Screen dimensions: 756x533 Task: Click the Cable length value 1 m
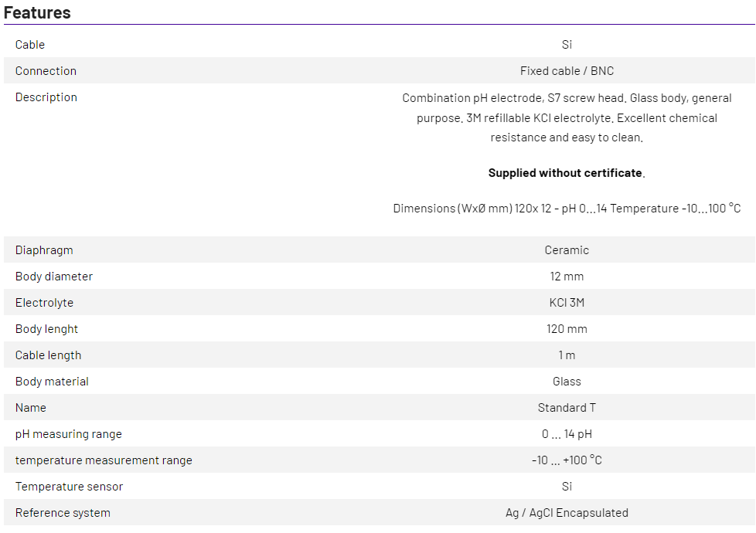coord(567,355)
